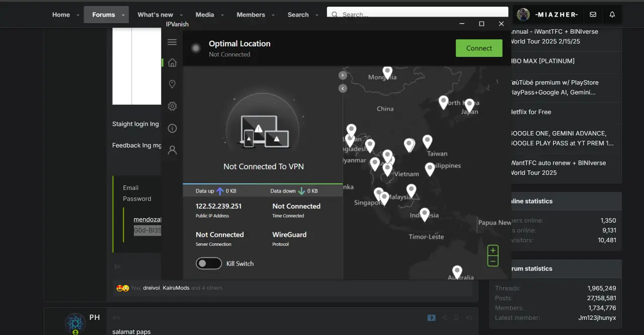The width and height of the screenshot is (644, 335).
Task: Expand the Forums dropdown arrow
Action: coord(123,15)
